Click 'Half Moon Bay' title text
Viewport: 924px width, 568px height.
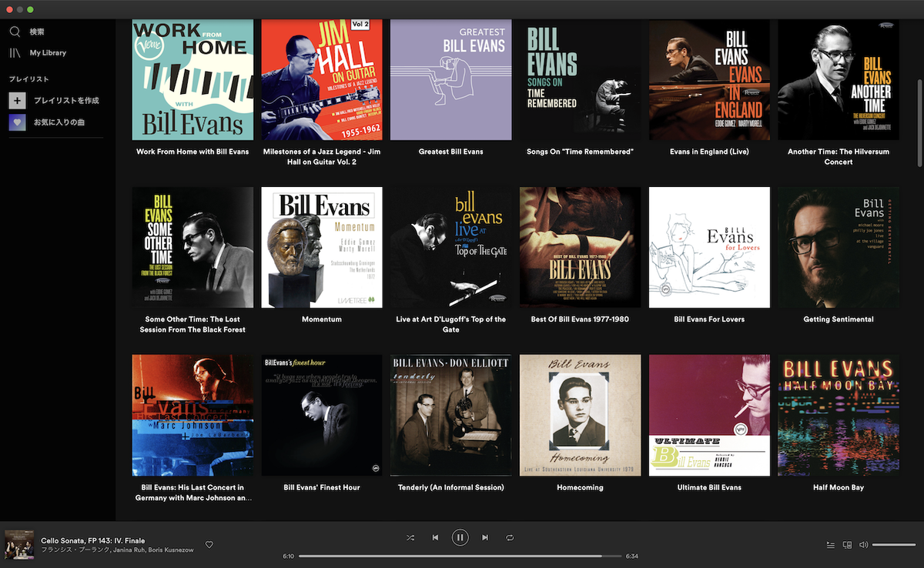[839, 487]
